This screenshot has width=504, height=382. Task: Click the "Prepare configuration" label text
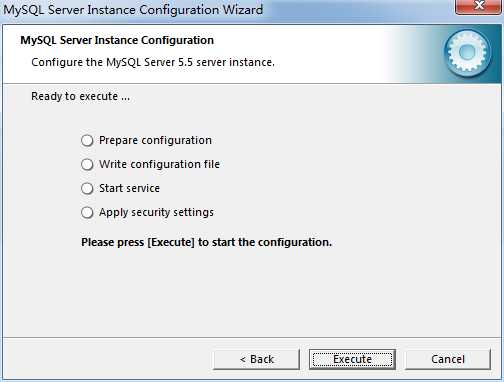[155, 140]
